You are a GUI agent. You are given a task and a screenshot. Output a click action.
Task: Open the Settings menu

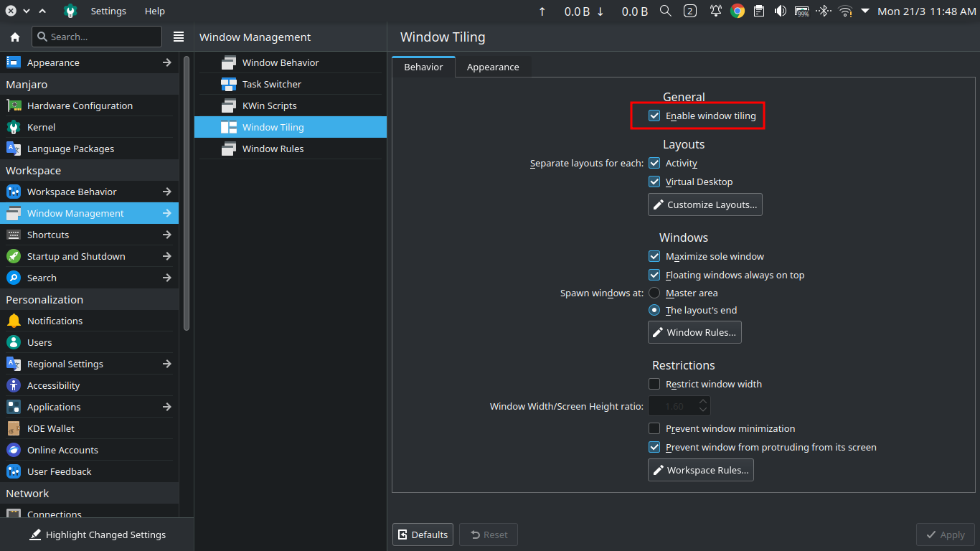[108, 11]
